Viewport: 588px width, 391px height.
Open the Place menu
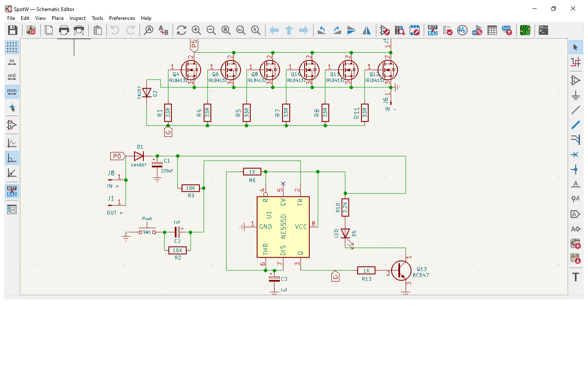(58, 18)
